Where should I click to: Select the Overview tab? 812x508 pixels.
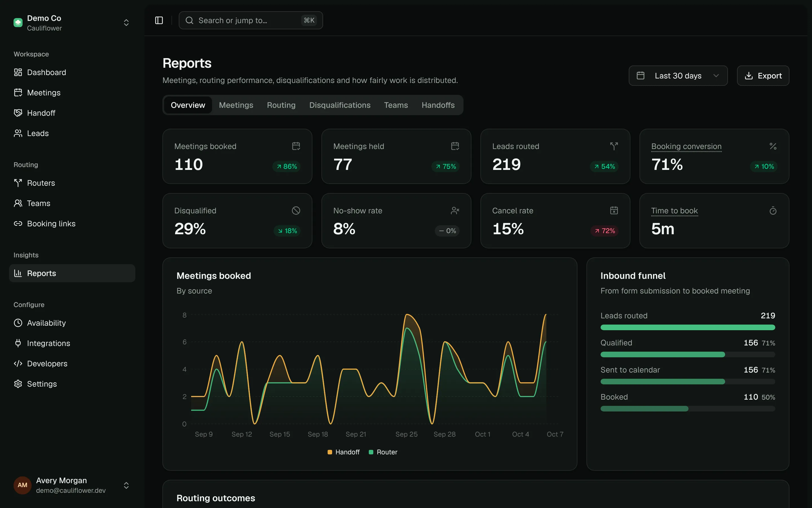click(x=188, y=105)
